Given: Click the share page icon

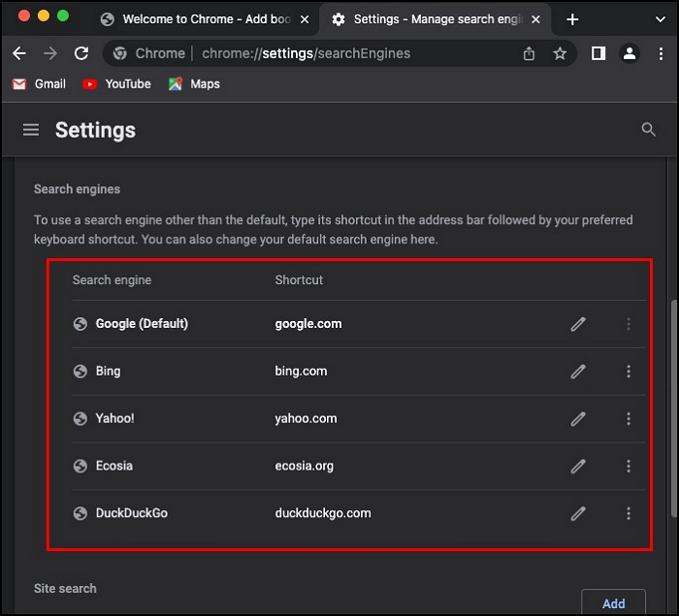Looking at the screenshot, I should click(529, 54).
